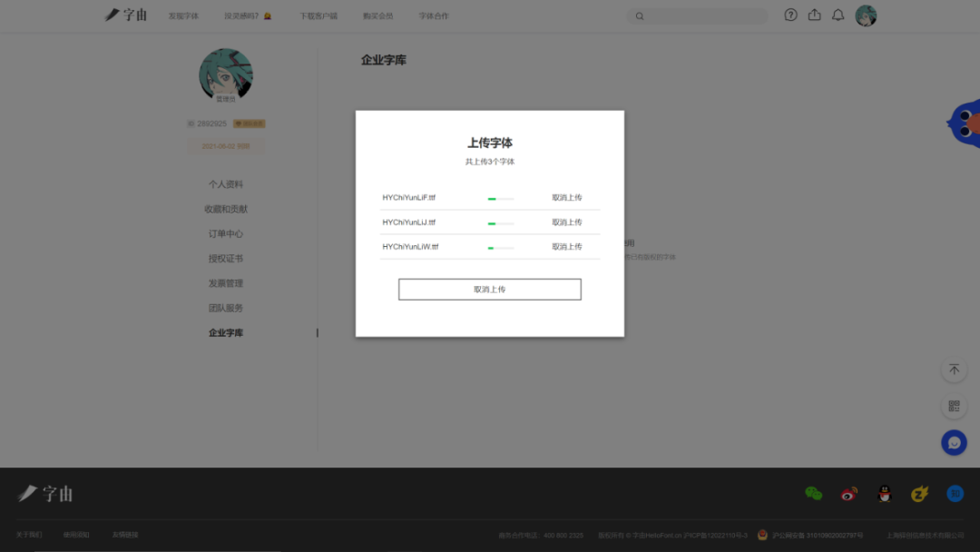The image size is (980, 552).
Task: Open 订单中心 in sidebar menu
Action: pos(226,234)
